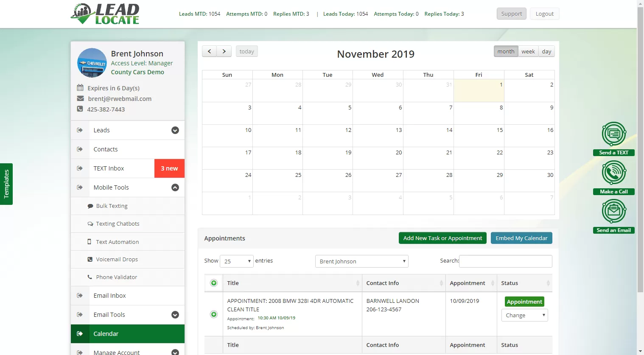644x355 pixels.
Task: Advance to next month with right arrow
Action: pos(224,51)
